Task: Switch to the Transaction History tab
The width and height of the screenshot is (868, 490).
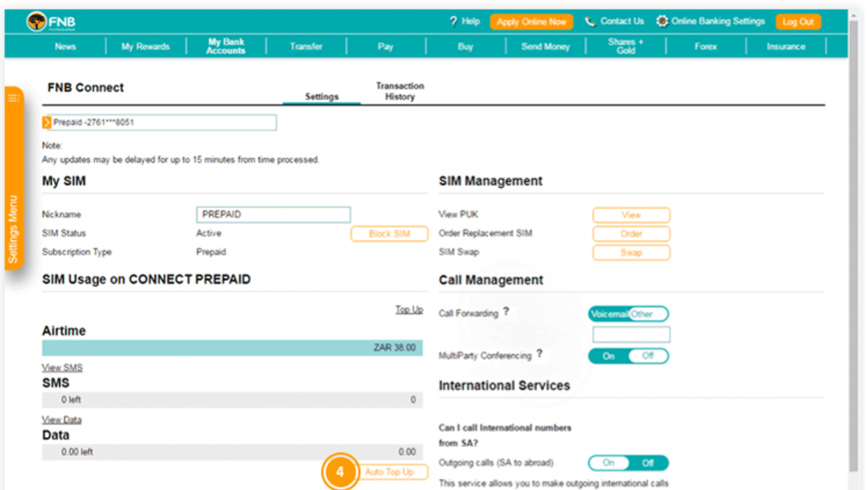Action: point(400,91)
